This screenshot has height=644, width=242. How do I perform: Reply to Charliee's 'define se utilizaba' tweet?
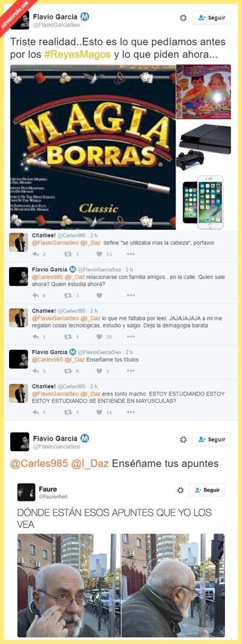coord(36,254)
